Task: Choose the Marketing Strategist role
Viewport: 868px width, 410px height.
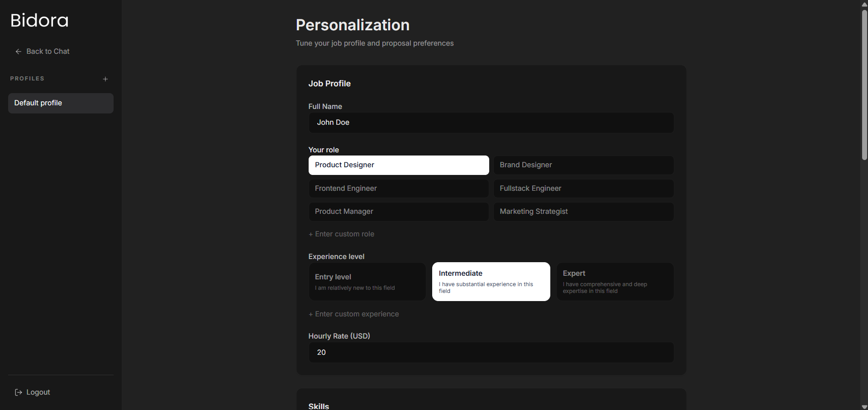Action: (x=583, y=212)
